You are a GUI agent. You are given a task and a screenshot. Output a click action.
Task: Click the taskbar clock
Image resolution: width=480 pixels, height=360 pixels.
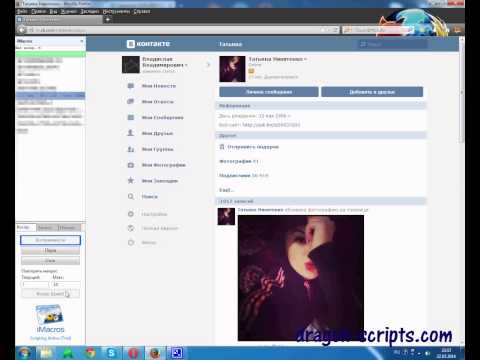point(446,353)
